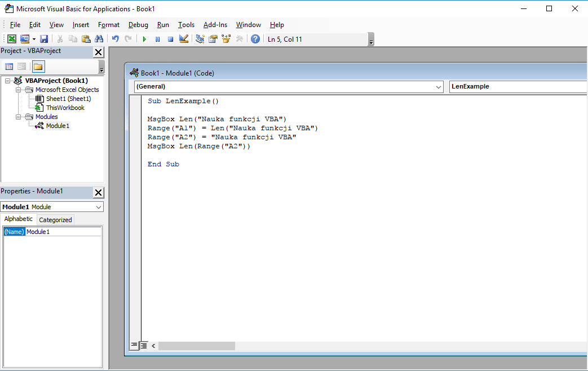Open the Debug menu
This screenshot has width=588, height=371.
tap(138, 25)
